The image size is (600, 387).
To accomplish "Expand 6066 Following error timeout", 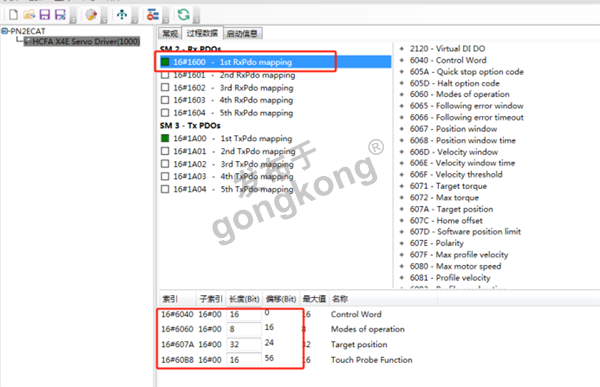I will [x=402, y=117].
